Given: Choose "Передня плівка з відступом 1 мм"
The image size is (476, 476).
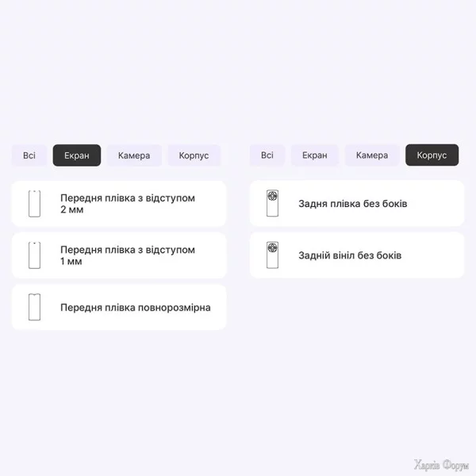Looking at the screenshot, I should (127, 255).
